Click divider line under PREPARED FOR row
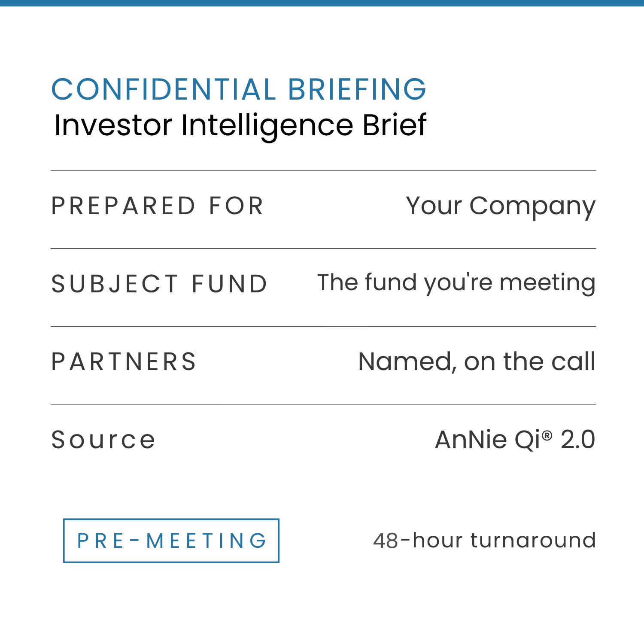644x644 pixels. [x=323, y=248]
